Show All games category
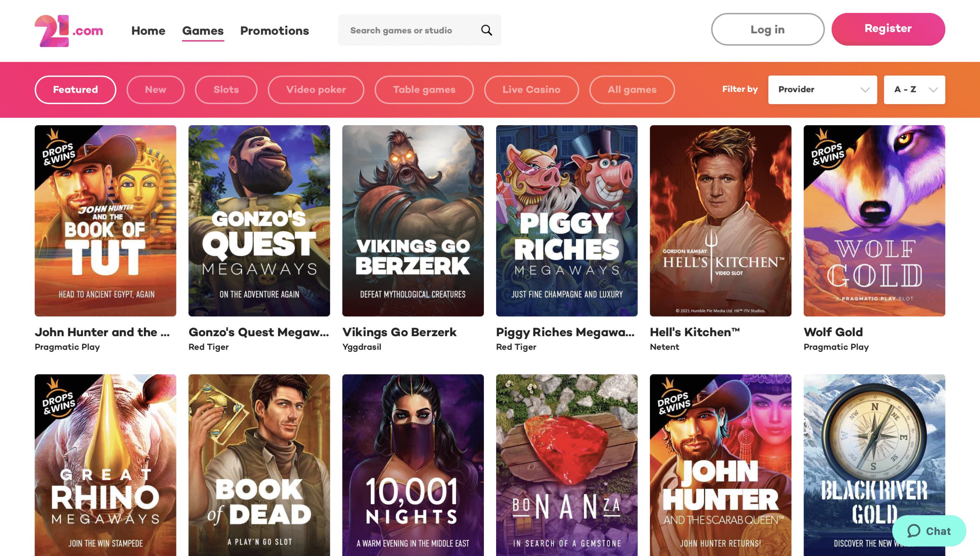 (x=632, y=90)
